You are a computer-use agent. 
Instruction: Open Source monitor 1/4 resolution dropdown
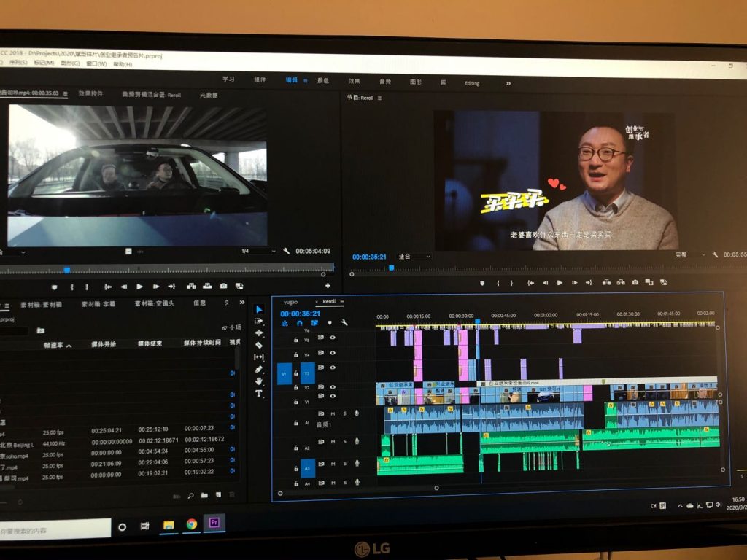pyautogui.click(x=258, y=251)
